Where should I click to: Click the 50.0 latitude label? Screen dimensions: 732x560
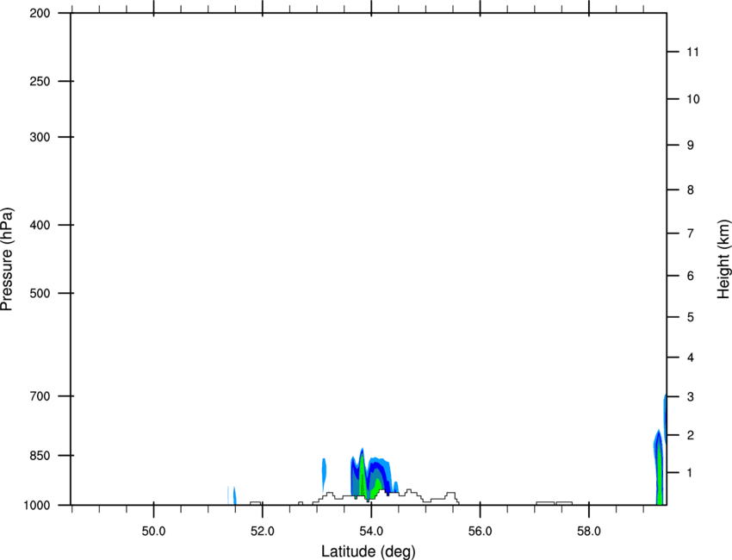coord(153,532)
